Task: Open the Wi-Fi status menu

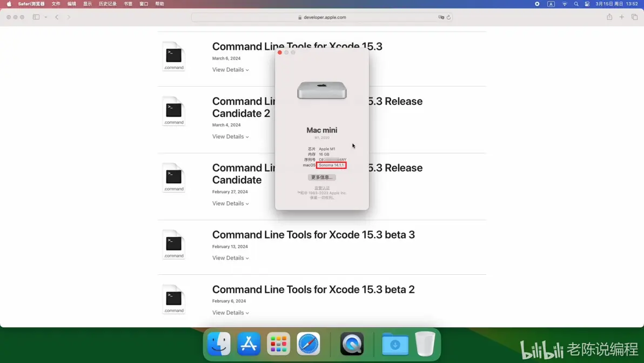Action: click(x=565, y=4)
